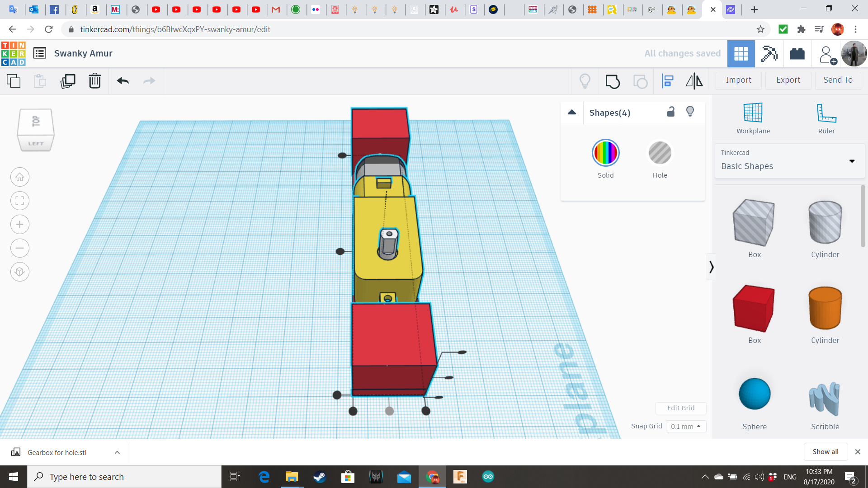Click the Show all button
This screenshot has height=488, width=868.
click(826, 451)
